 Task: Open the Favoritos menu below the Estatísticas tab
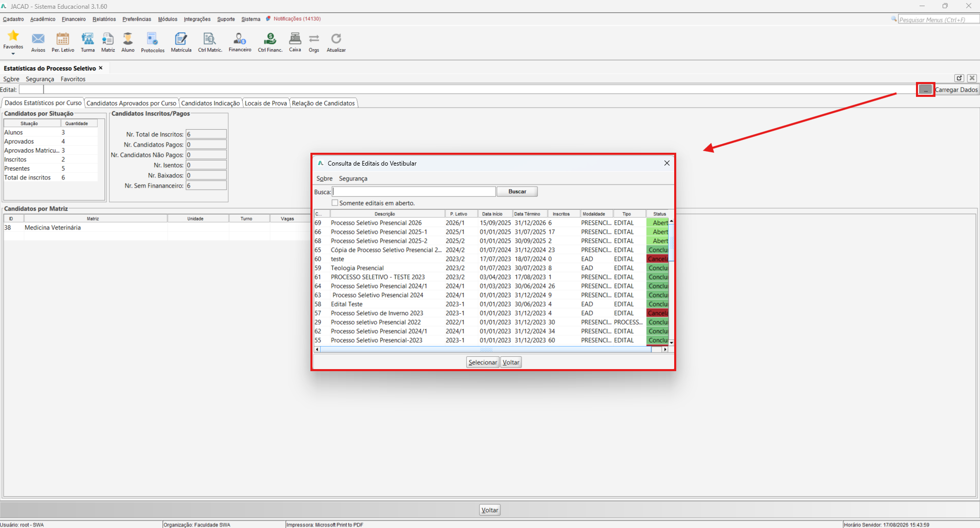click(73, 79)
